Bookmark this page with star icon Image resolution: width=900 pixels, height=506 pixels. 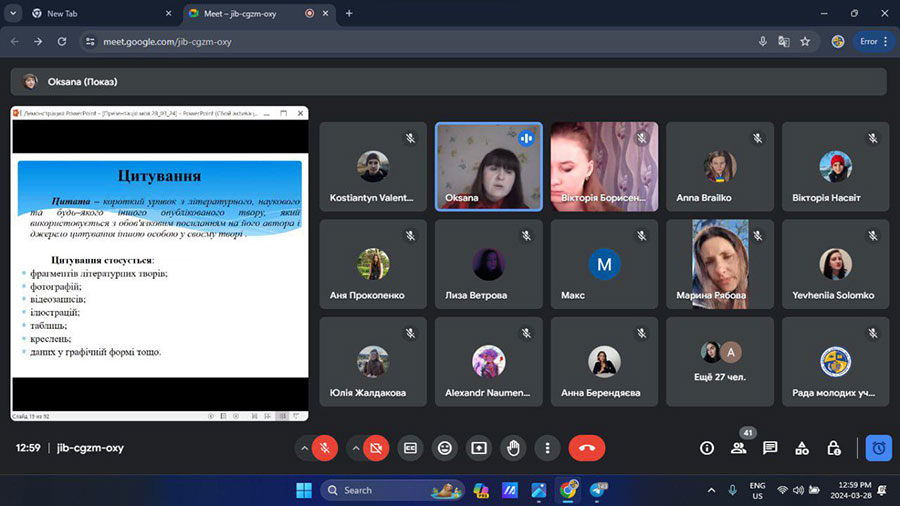805,41
